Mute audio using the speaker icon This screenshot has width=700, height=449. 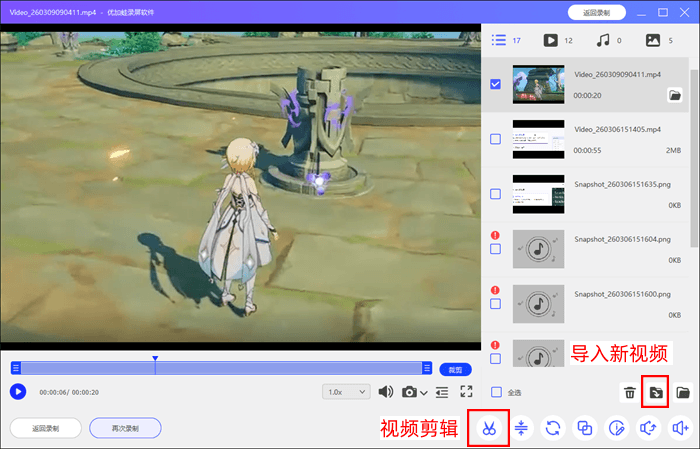(386, 392)
